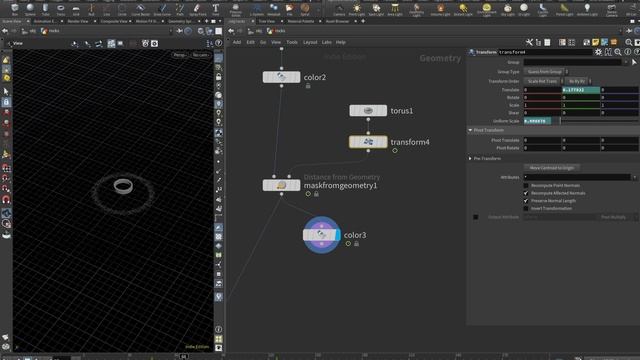Select the Font shelf tool
Screen dimensions: 640x360
216,9
